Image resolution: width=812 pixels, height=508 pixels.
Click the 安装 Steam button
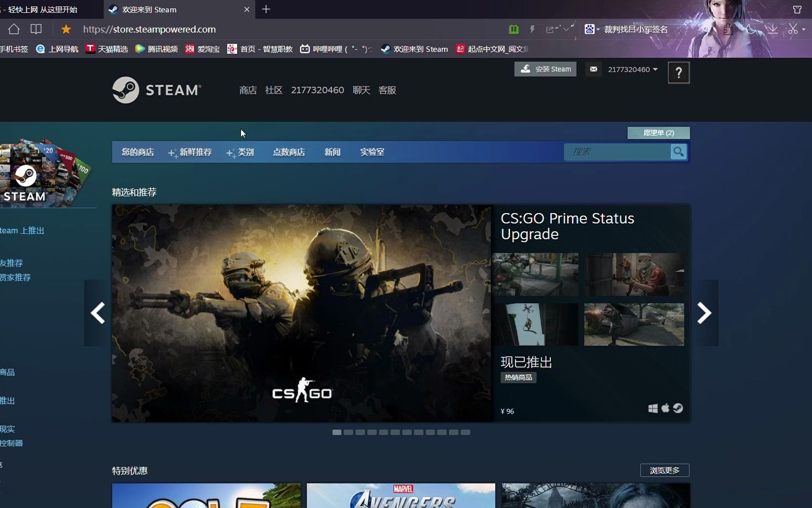(x=545, y=69)
